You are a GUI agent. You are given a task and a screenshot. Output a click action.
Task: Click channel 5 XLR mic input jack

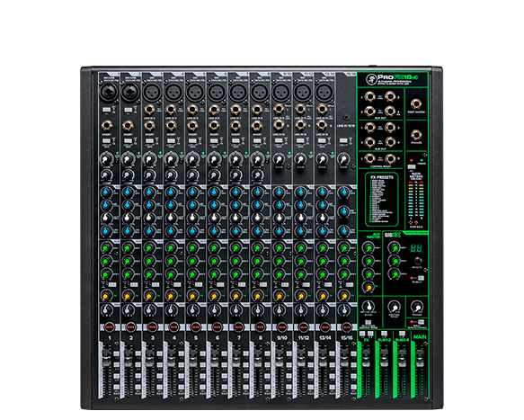195,92
